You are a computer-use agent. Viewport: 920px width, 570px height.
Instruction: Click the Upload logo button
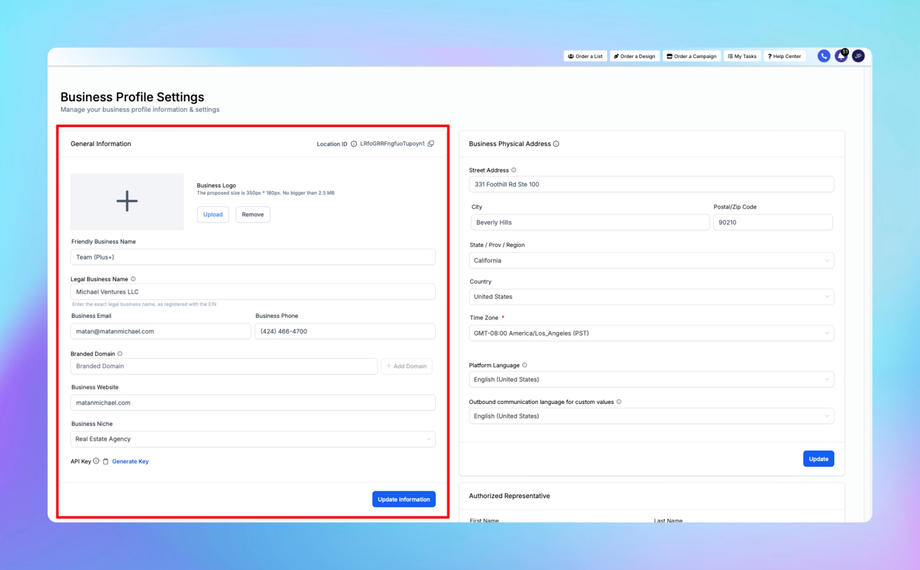click(213, 215)
